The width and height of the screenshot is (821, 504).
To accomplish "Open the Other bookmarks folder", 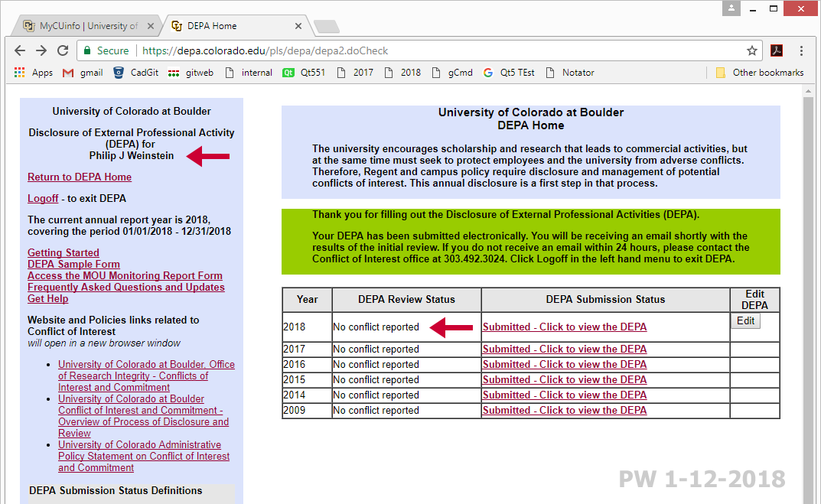I will pyautogui.click(x=760, y=73).
